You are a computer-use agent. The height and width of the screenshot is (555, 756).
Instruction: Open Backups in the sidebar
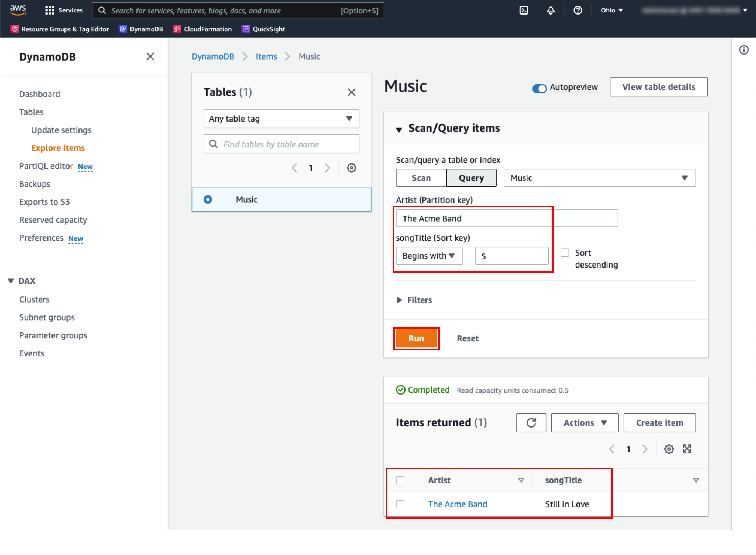[35, 184]
